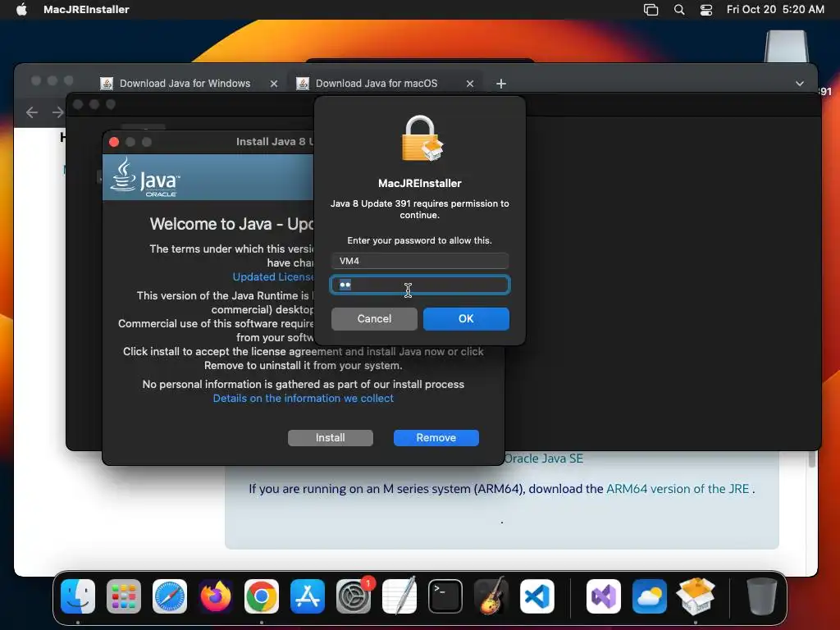Click the VM4 username field
Viewport: 840px width, 630px height.
[420, 261]
